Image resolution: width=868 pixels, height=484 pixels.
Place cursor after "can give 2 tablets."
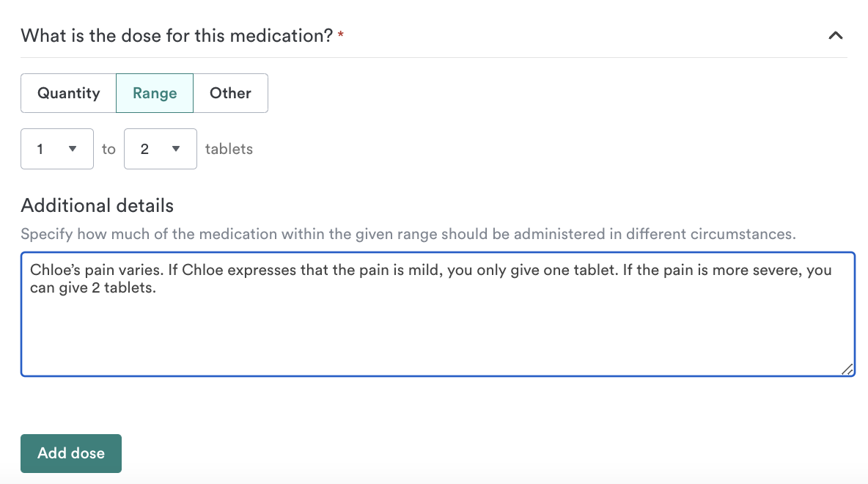[x=158, y=289]
